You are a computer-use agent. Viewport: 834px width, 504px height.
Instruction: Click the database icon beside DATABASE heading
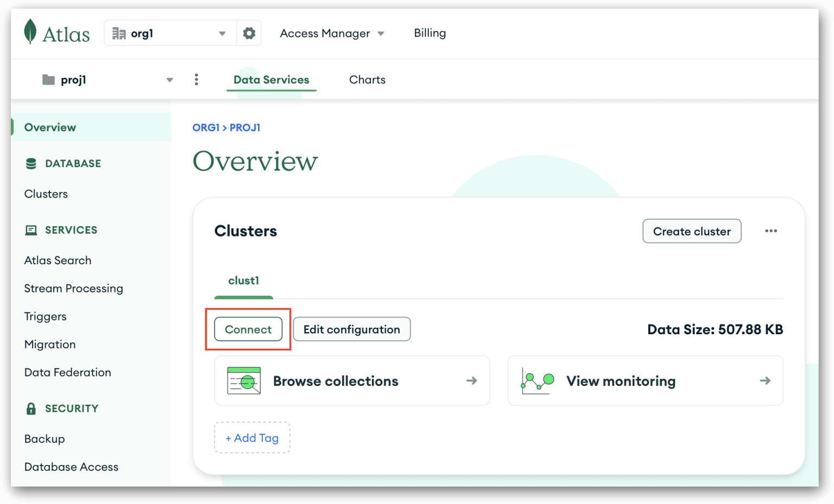31,163
